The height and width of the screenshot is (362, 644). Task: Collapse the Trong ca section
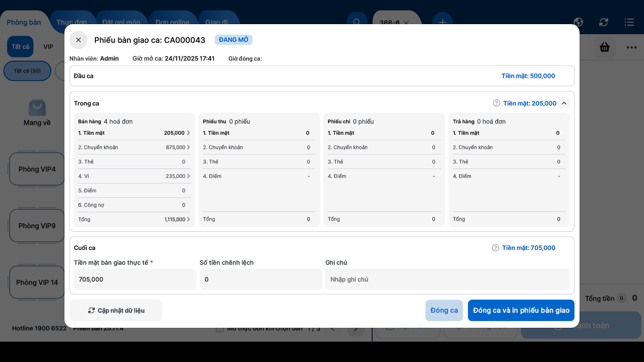click(564, 103)
